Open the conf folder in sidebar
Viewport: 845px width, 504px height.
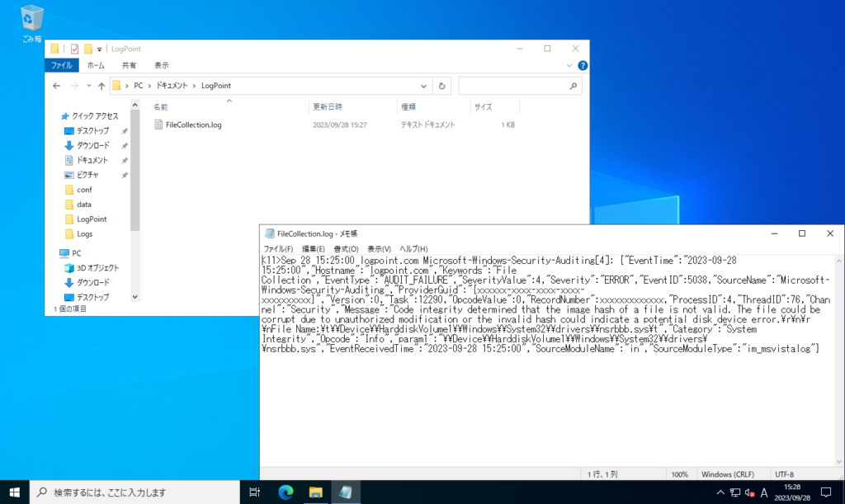tap(78, 190)
